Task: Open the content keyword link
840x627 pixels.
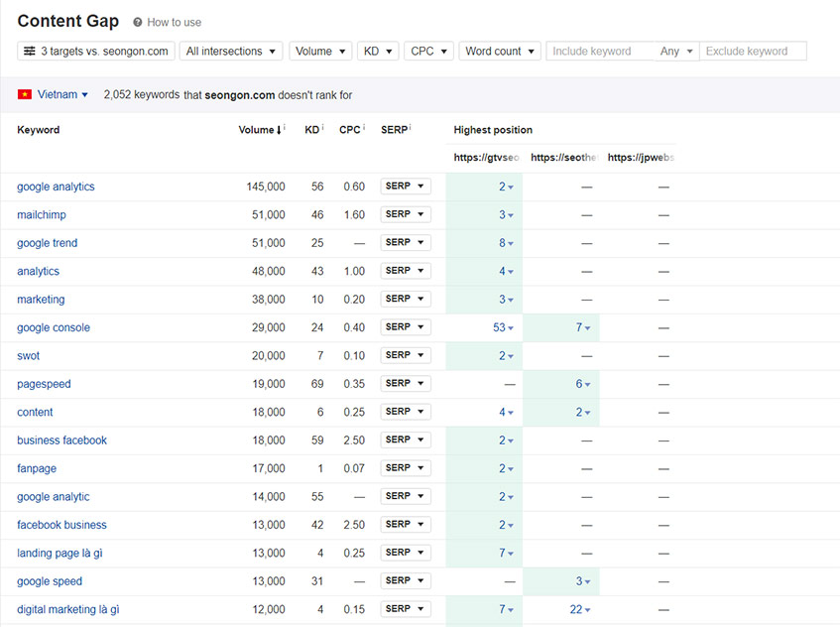Action: point(35,412)
